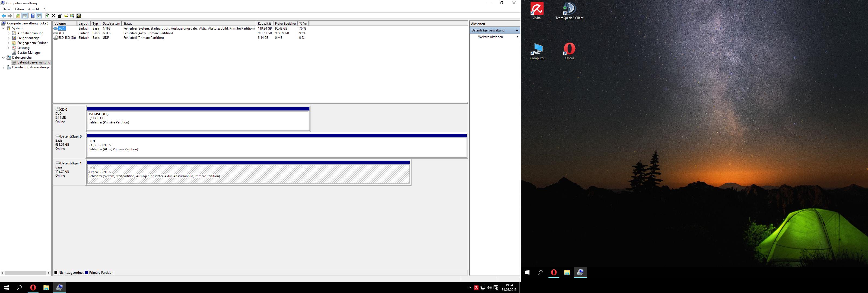This screenshot has height=293, width=868.
Task: Open the Ansicht menu
Action: point(33,9)
